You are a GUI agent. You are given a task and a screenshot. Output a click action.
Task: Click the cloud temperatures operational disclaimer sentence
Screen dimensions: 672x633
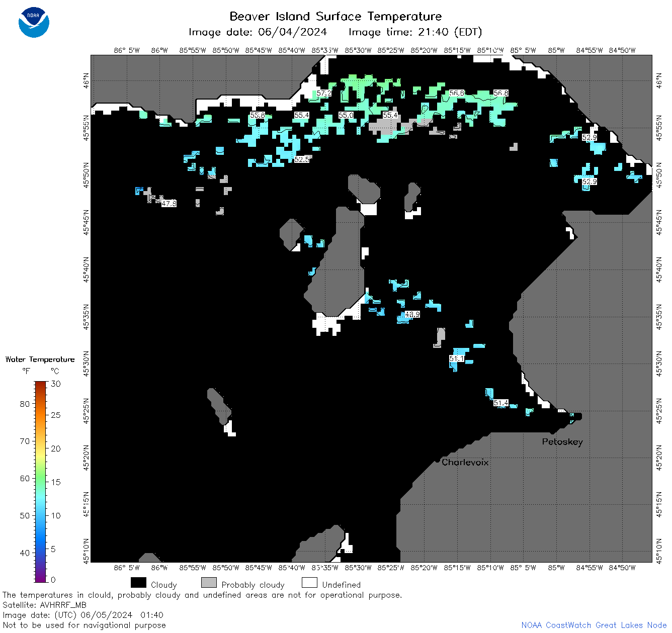click(x=202, y=595)
